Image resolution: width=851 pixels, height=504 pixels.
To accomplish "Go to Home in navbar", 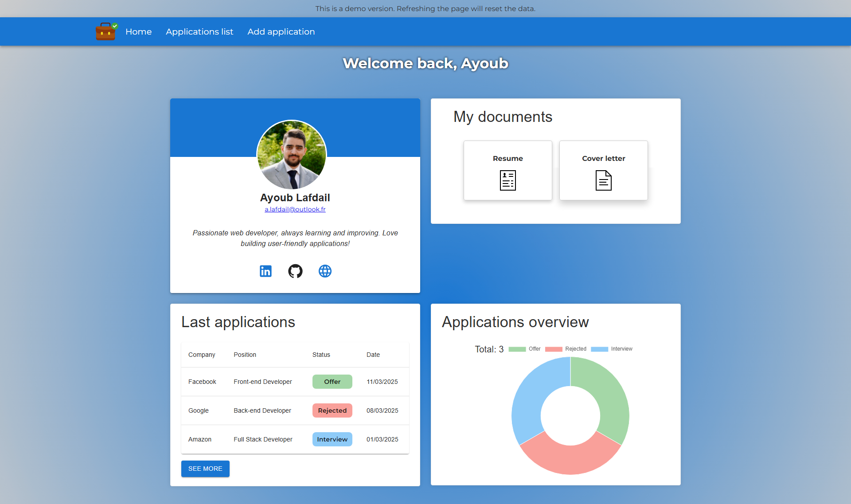I will 138,31.
